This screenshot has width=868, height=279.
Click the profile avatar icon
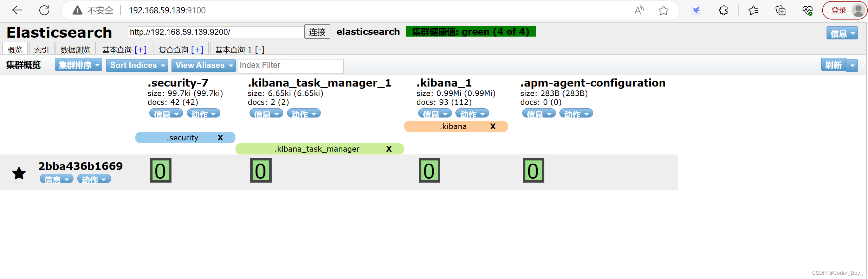tap(858, 10)
